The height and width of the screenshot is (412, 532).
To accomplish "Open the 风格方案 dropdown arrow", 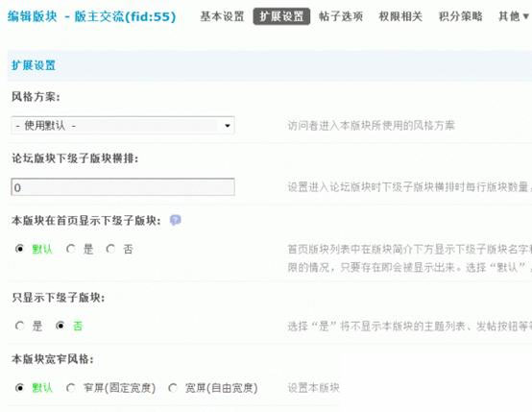I will (x=228, y=126).
